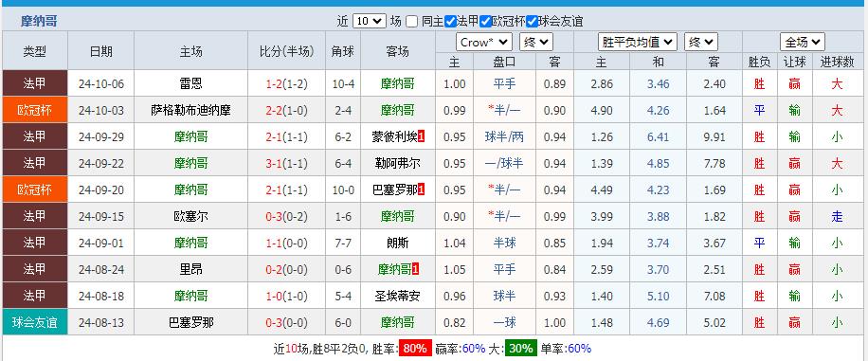868x361 pixels.
Task: Open the 0-3(0-0) score on 24-08-13
Action: [286, 323]
